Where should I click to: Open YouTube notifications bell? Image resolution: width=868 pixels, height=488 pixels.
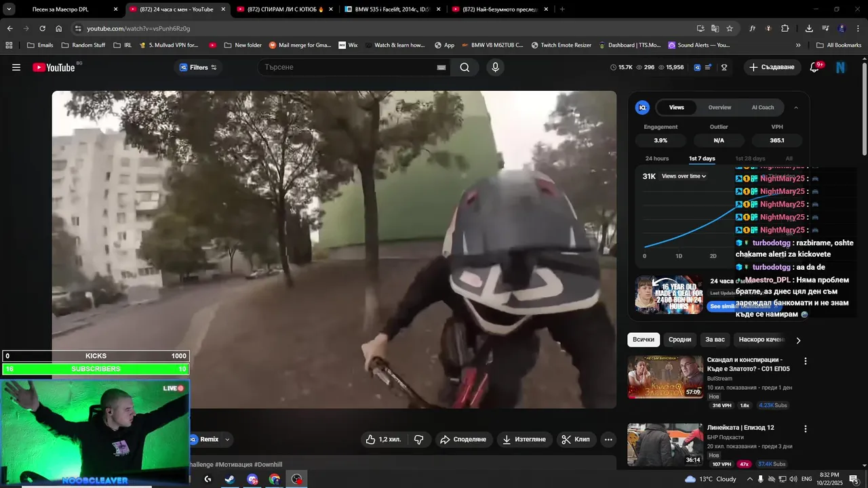[x=815, y=67]
